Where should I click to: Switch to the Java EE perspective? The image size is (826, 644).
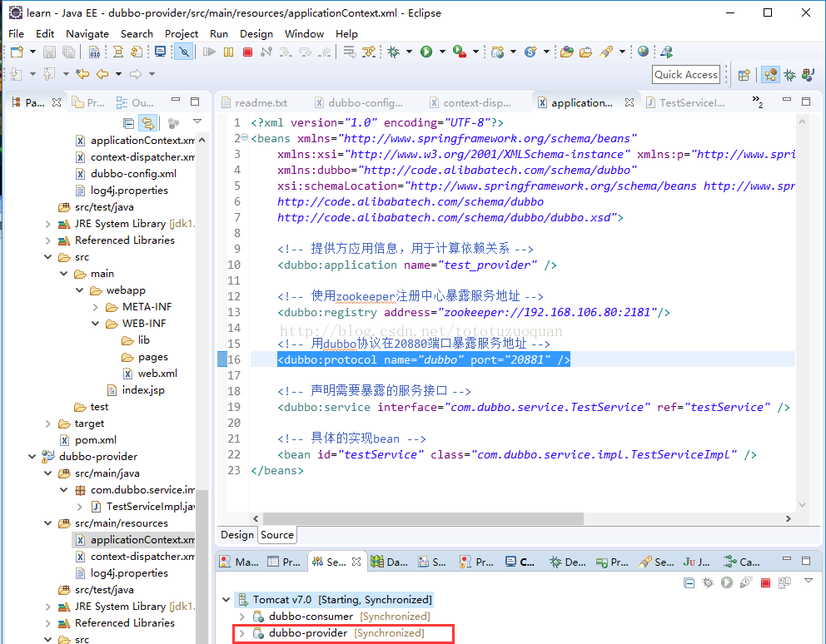click(x=770, y=75)
